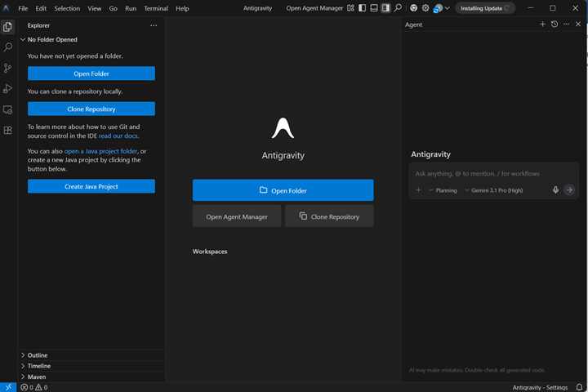Viewport: 588px width, 392px height.
Task: Open the Search view in activity bar
Action: tap(8, 47)
